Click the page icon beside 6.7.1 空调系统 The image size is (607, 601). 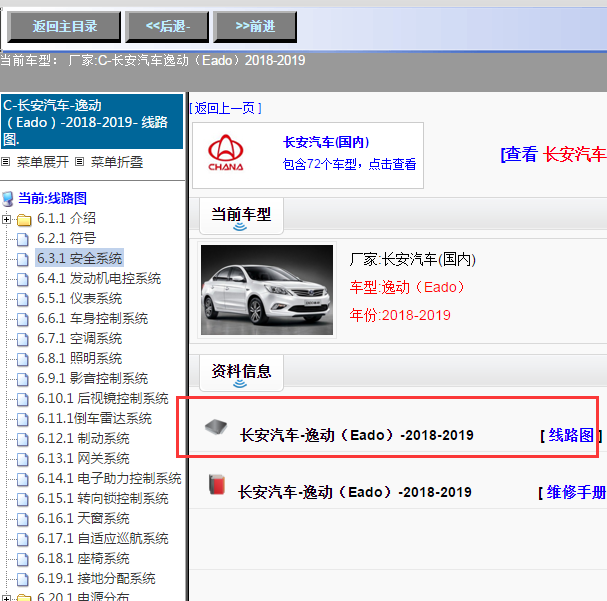pyautogui.click(x=23, y=340)
